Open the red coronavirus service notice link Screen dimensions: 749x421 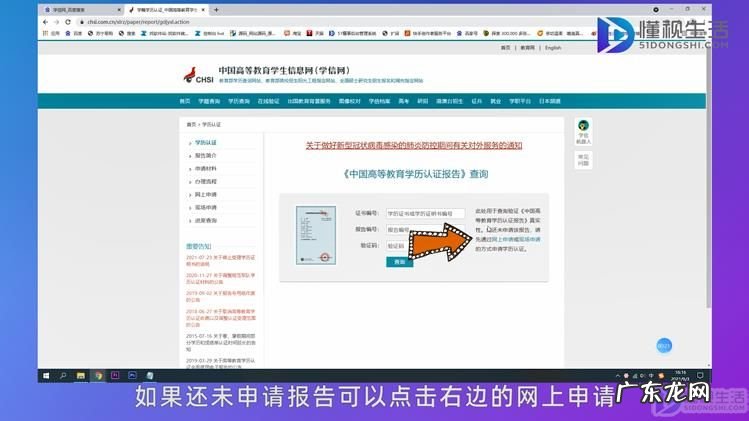[414, 145]
